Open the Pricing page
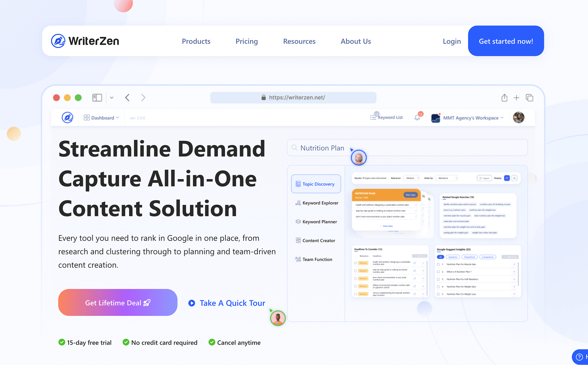 click(247, 41)
